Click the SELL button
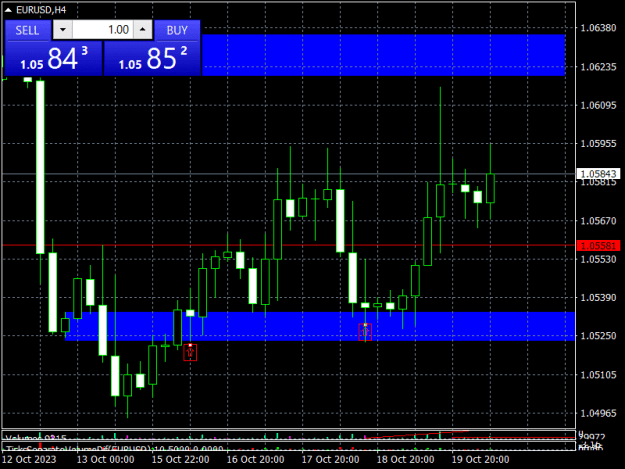 (x=28, y=30)
